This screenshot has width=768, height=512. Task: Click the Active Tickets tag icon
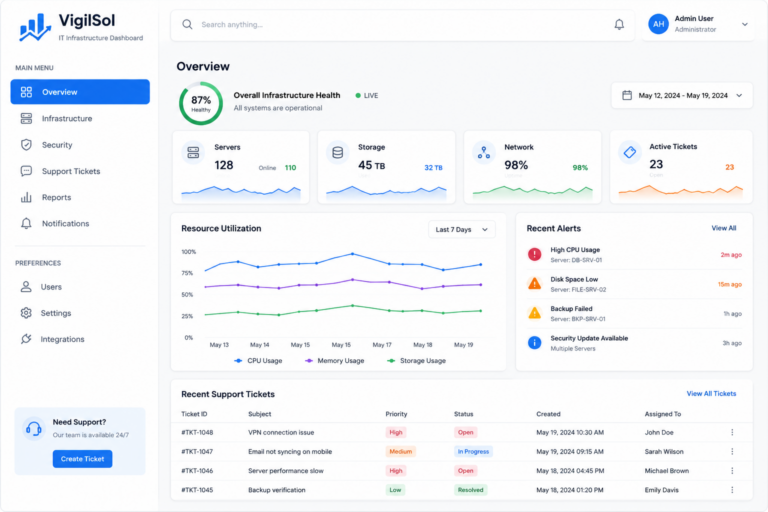(630, 152)
